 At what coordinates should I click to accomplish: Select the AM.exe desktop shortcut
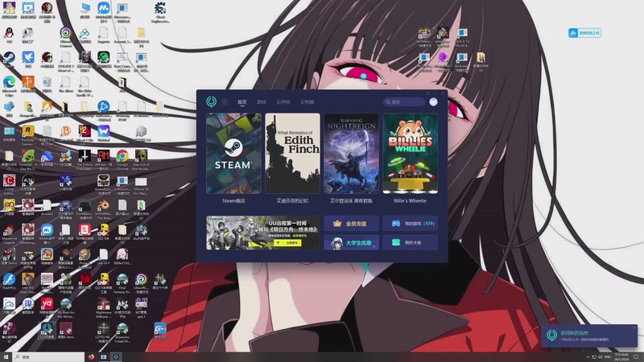103,159
